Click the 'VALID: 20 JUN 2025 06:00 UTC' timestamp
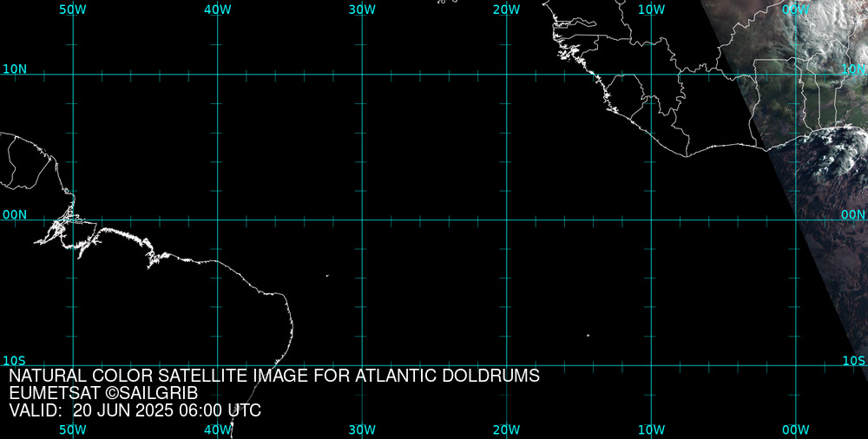This screenshot has height=439, width=868. point(135,411)
